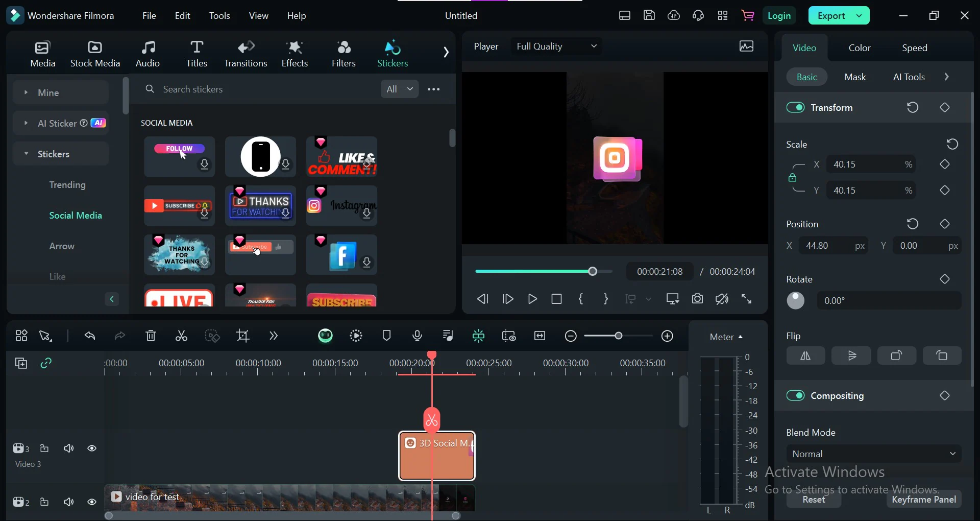This screenshot has width=980, height=521.
Task: Open the Transitions panel
Action: coord(246,54)
